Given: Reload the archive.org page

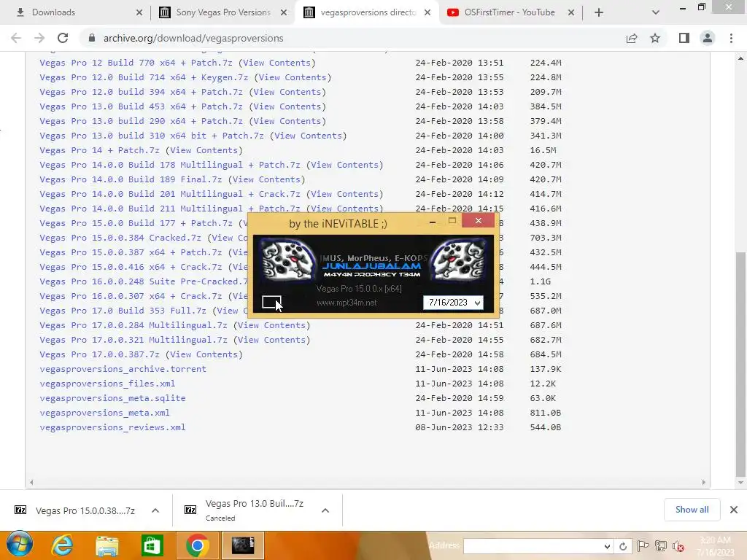Looking at the screenshot, I should [63, 38].
